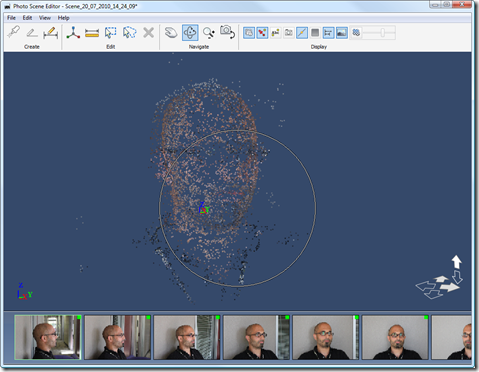Toggle the first Display button with cameras
This screenshot has height=372, width=479.
(249, 33)
